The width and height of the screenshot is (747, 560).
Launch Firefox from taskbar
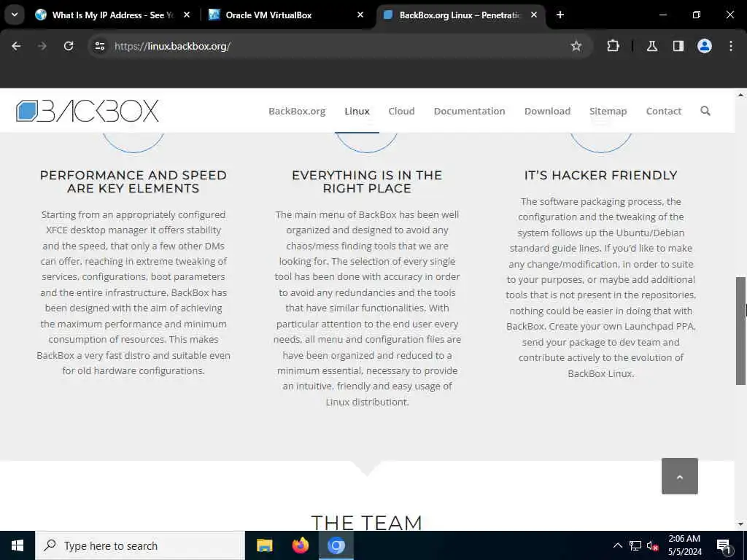300,545
